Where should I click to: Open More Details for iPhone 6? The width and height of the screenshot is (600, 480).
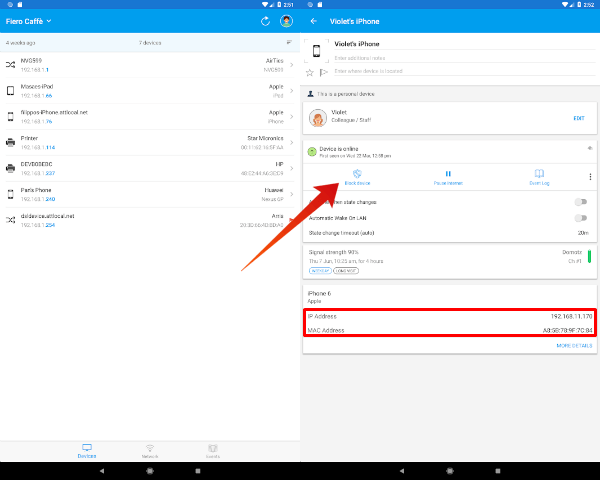click(574, 346)
